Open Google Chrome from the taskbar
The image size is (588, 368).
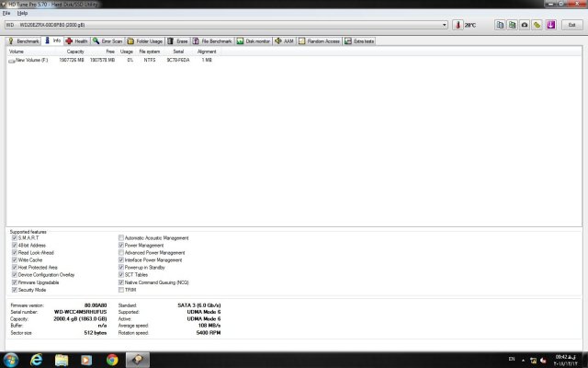pyautogui.click(x=111, y=359)
